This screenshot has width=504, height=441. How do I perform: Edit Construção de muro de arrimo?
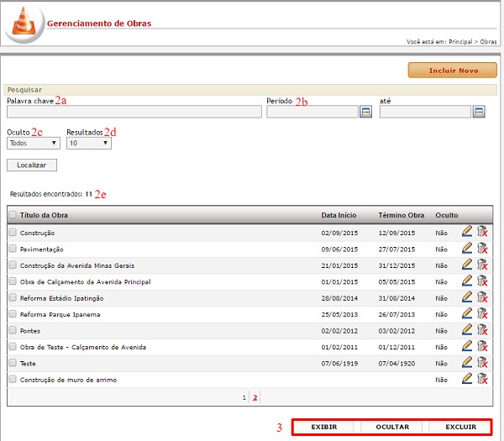click(x=467, y=379)
